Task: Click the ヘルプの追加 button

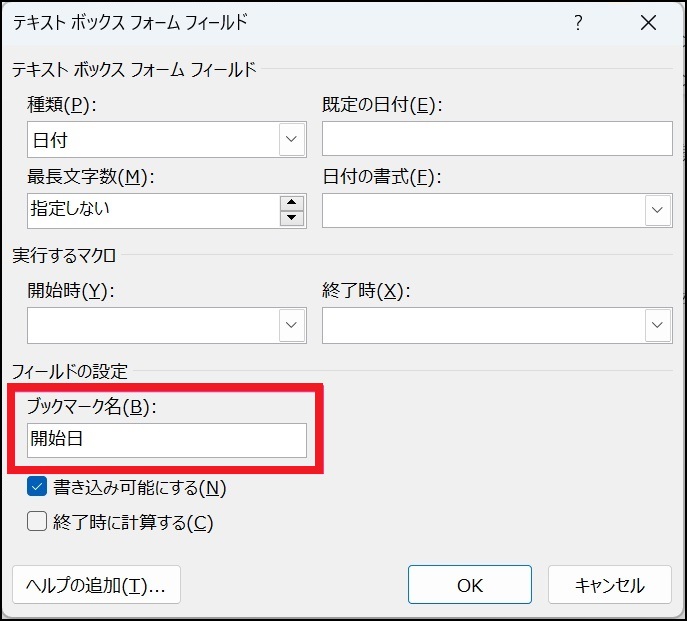Action: [x=96, y=585]
